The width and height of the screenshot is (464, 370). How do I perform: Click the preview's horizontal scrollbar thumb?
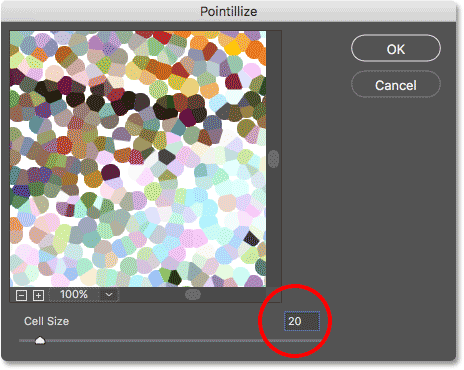click(193, 294)
